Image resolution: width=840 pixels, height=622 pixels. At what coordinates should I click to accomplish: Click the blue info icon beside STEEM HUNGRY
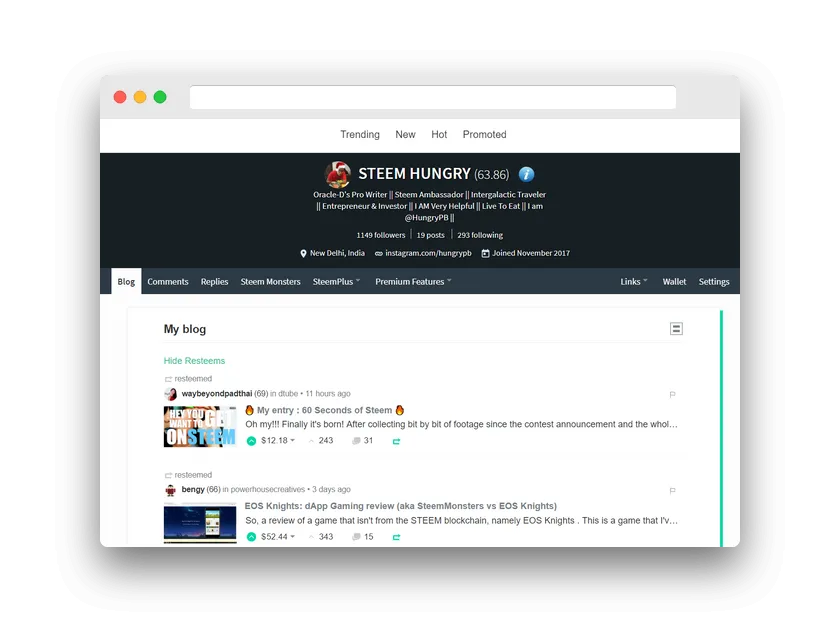coord(527,174)
